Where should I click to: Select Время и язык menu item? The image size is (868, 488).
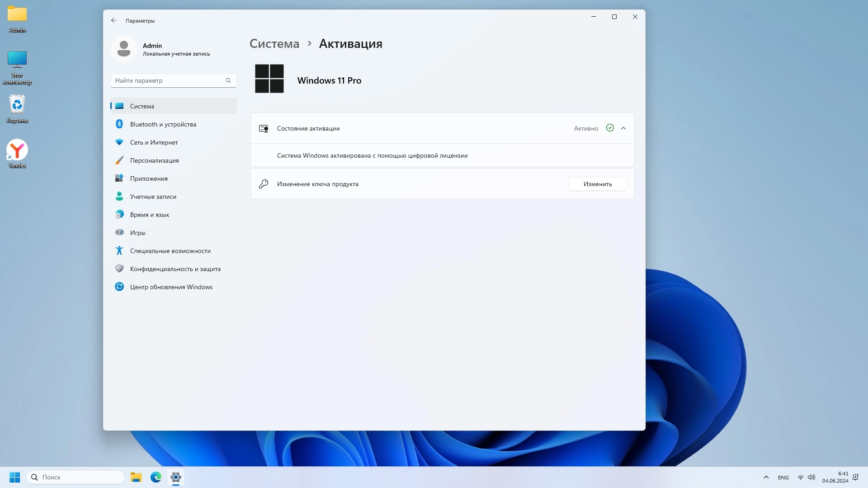click(150, 215)
